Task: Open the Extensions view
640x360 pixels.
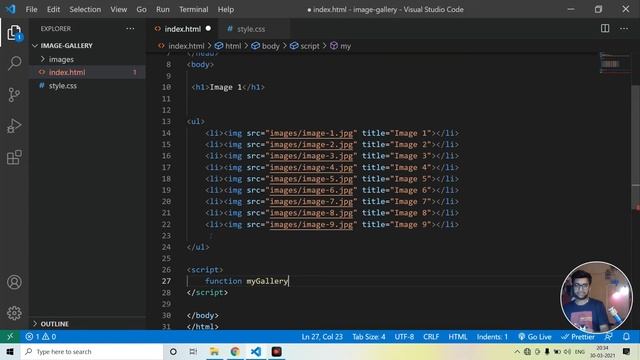Action: point(14,157)
